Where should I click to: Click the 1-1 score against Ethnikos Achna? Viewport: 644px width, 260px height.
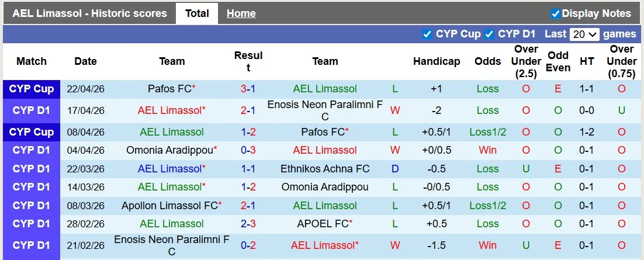(x=248, y=169)
